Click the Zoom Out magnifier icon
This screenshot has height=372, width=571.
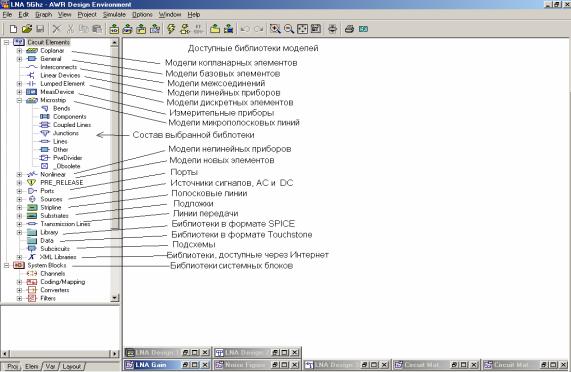point(289,29)
